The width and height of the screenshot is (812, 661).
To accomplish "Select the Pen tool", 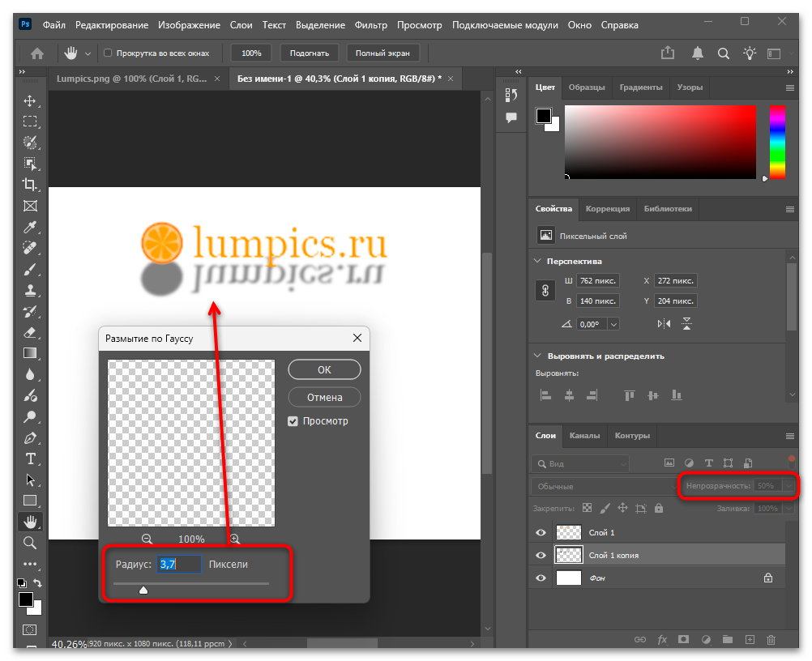I will pyautogui.click(x=30, y=438).
